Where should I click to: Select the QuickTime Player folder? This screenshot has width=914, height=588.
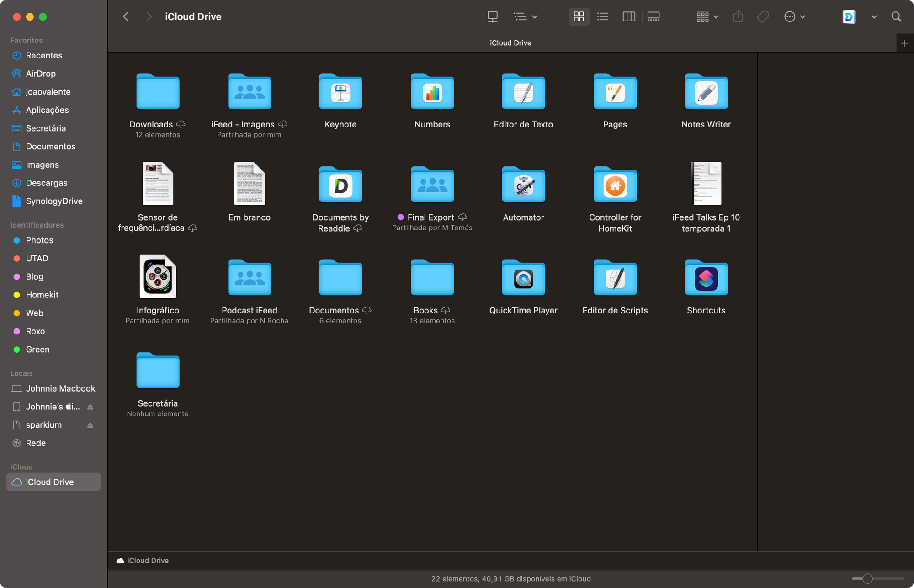pos(523,277)
